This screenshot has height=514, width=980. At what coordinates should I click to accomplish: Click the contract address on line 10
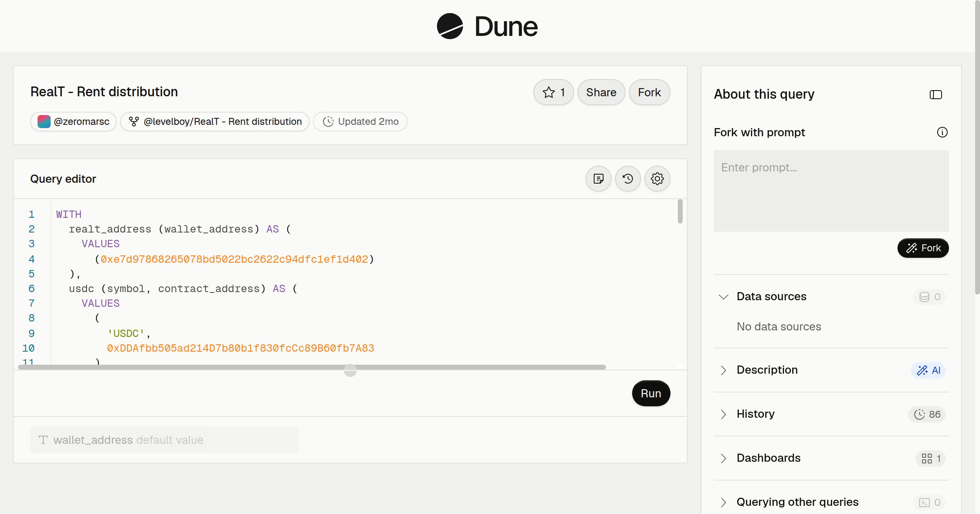tap(241, 348)
